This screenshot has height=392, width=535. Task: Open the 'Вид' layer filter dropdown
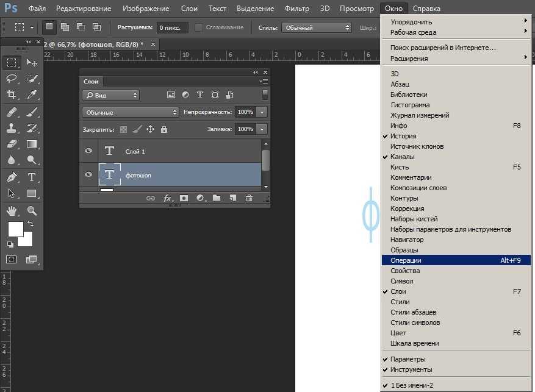tap(111, 95)
